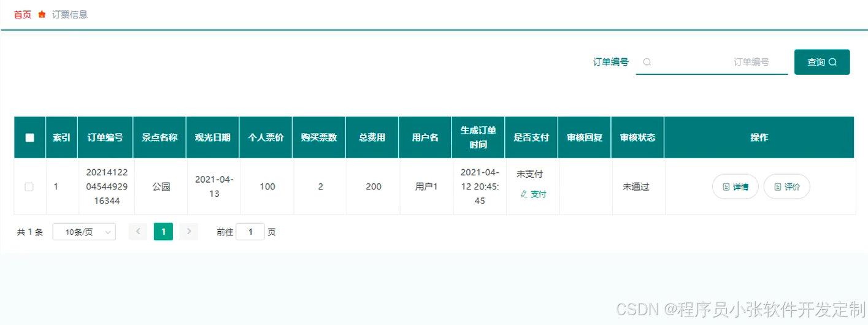Image resolution: width=868 pixels, height=325 pixels.
Task: Click the 生成订单时间 column header
Action: pyautogui.click(x=478, y=137)
